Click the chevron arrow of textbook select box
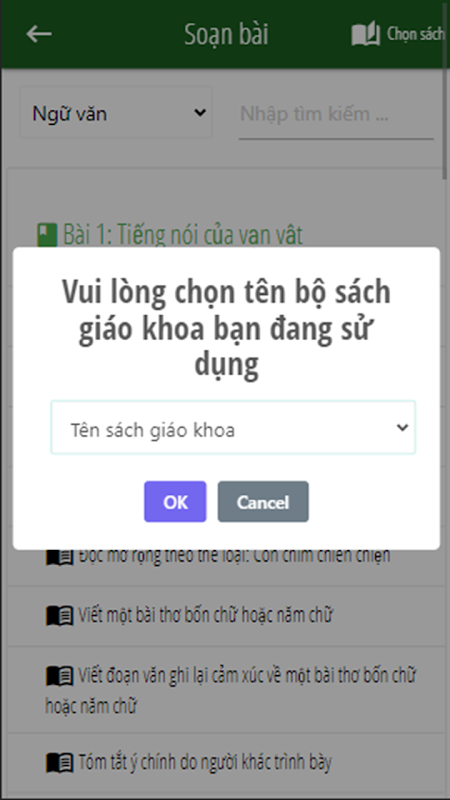The image size is (450, 800). tap(403, 428)
